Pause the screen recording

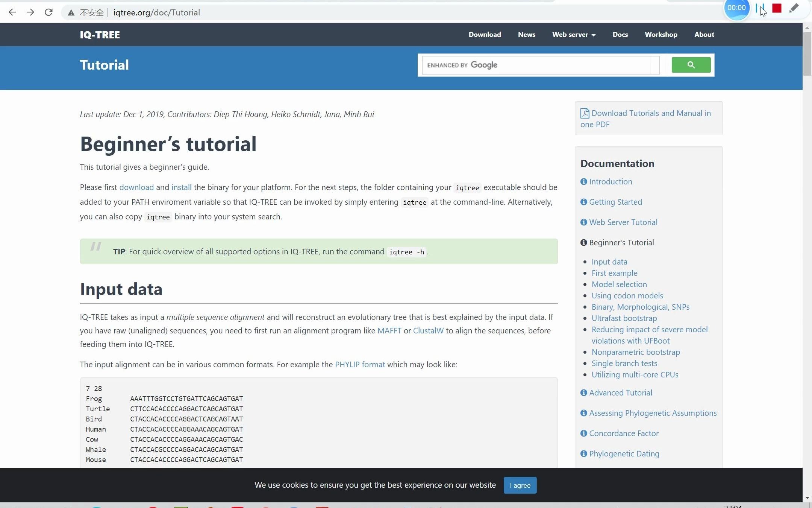[x=759, y=8]
